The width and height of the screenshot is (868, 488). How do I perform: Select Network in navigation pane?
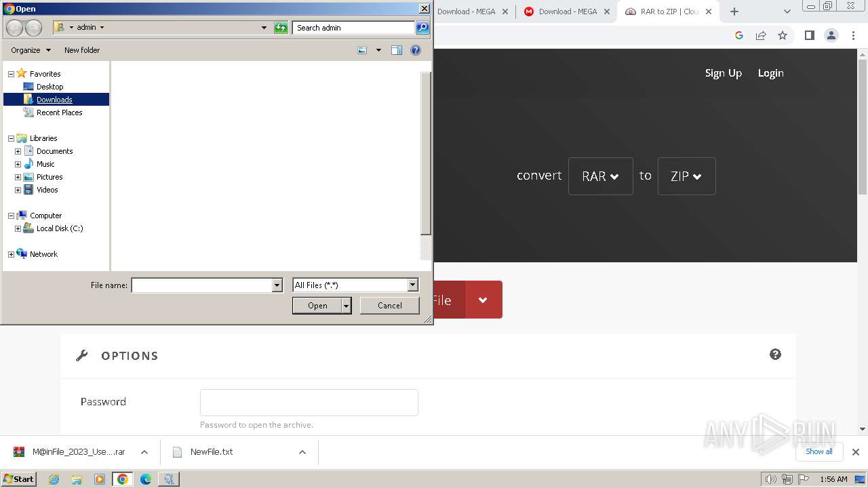tap(43, 254)
